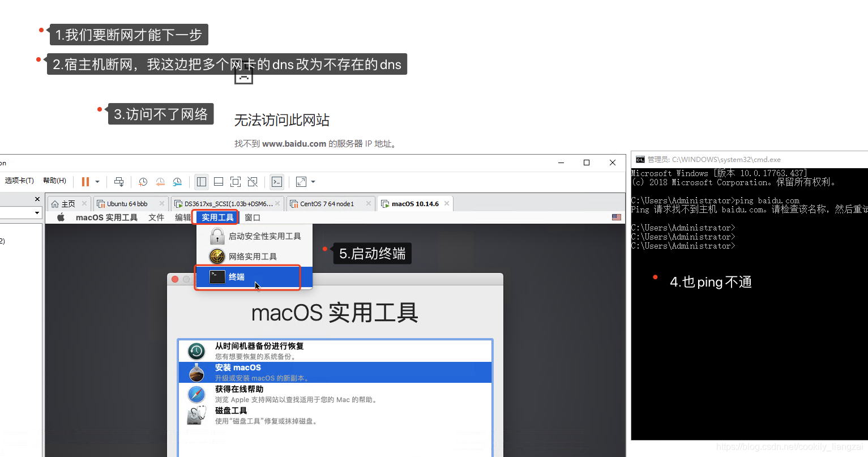Screen dimensions: 868x457
Task: Click the console view icon in the VMware toolbar
Action: click(x=277, y=182)
